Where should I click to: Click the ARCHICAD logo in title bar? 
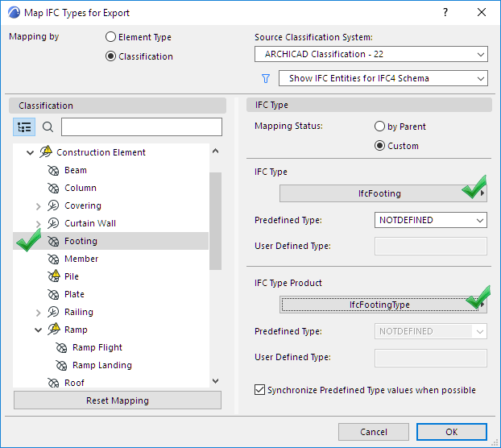click(14, 13)
